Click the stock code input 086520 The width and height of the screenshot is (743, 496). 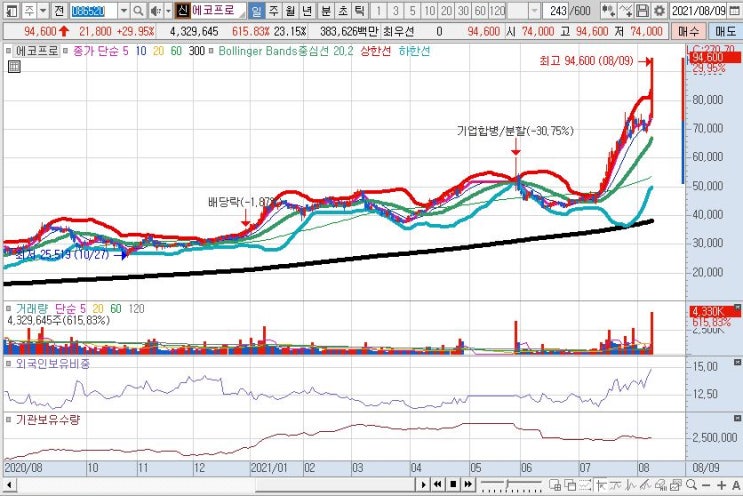click(x=94, y=10)
